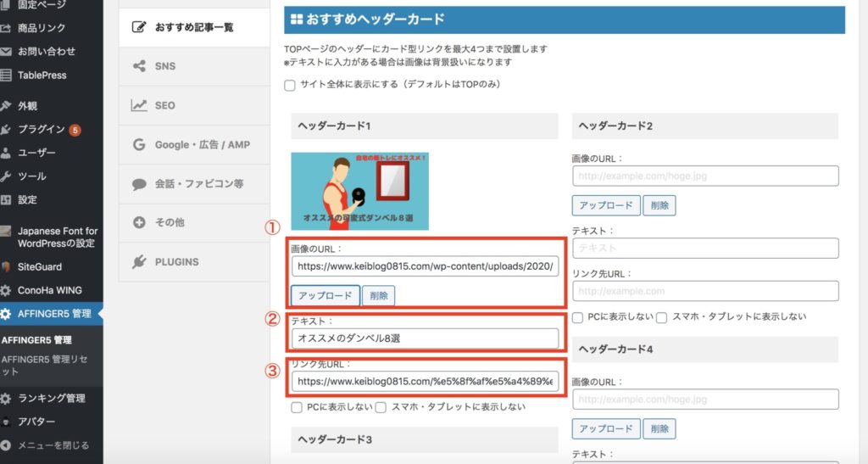868x464 pixels.
Task: Click header card 1 リンク先URL field
Action: [426, 382]
